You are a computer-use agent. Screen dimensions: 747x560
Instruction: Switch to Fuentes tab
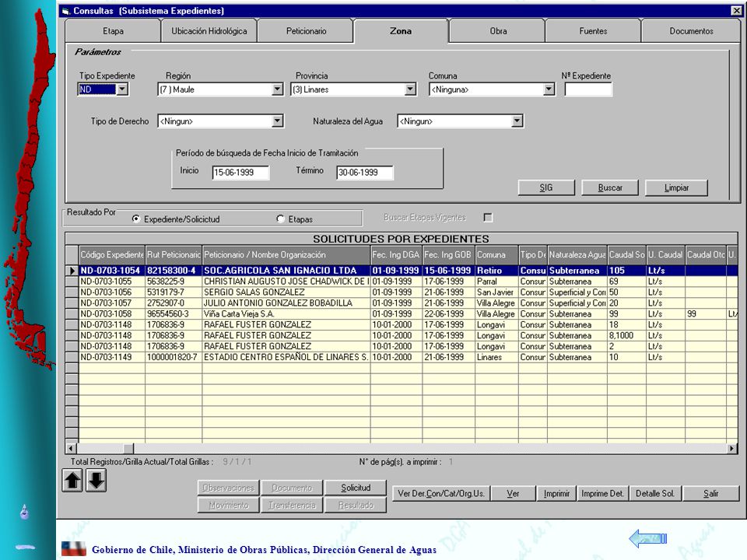593,31
